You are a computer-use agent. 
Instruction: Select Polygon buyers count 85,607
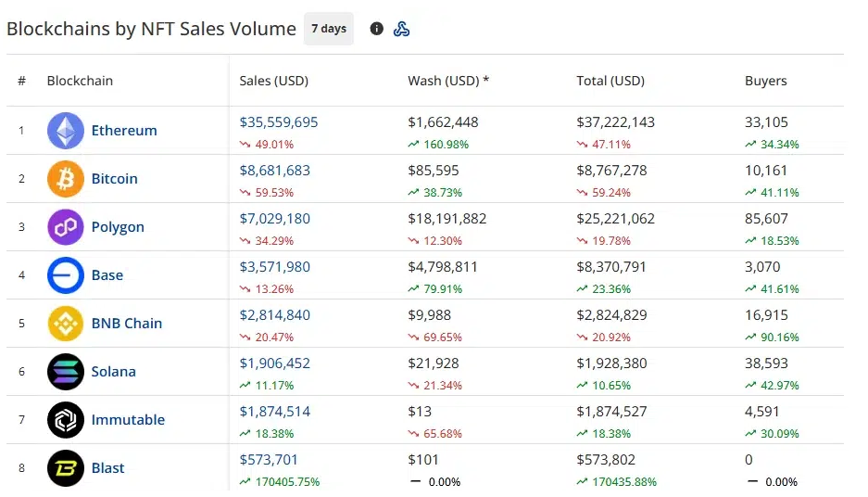click(x=766, y=219)
